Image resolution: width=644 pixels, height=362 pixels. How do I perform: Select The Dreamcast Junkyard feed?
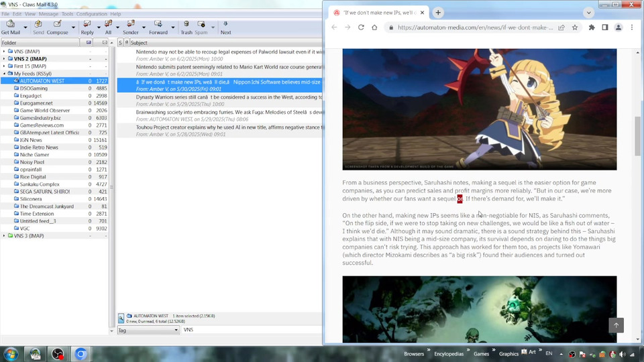[x=47, y=206]
